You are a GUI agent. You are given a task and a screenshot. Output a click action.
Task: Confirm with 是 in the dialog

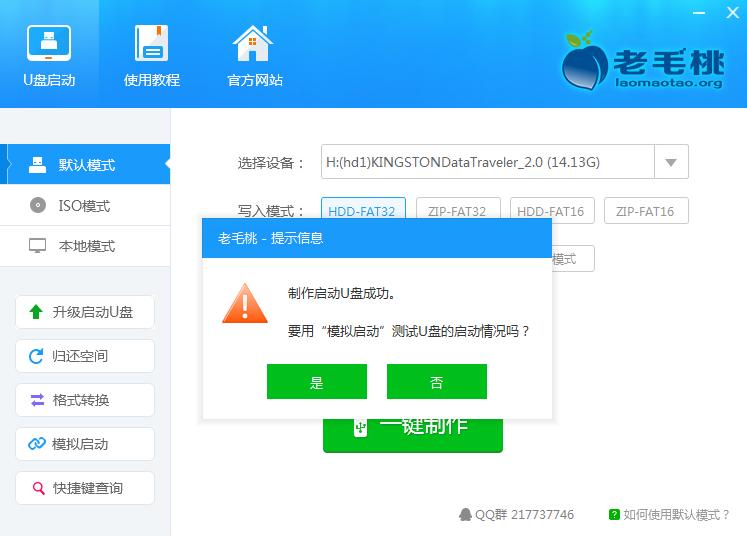(x=317, y=382)
